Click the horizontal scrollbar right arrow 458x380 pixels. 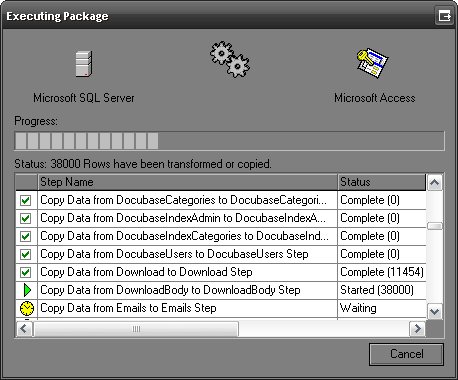pos(417,329)
